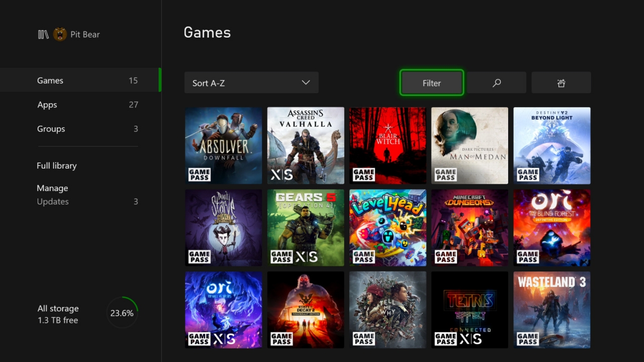
Task: Launch State of Decay 2 tile
Action: tap(306, 310)
